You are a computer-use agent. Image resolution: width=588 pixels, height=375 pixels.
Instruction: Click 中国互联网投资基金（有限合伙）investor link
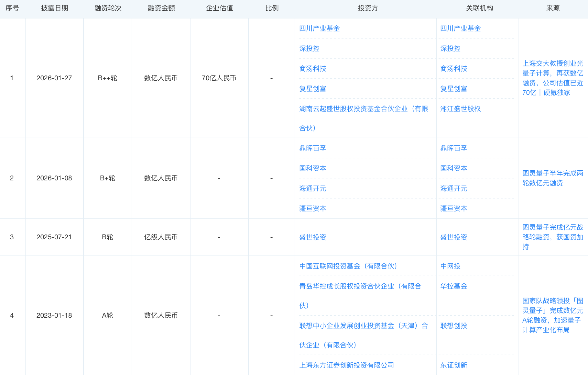coord(348,266)
